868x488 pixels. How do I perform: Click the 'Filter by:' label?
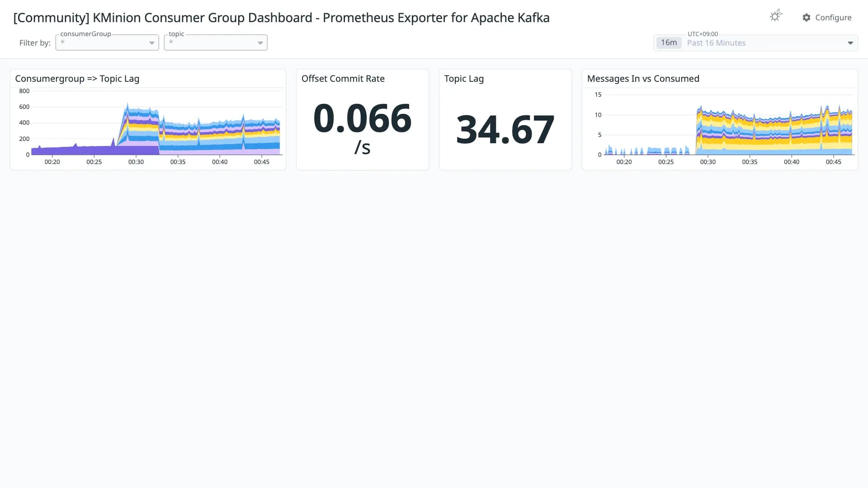coord(35,43)
